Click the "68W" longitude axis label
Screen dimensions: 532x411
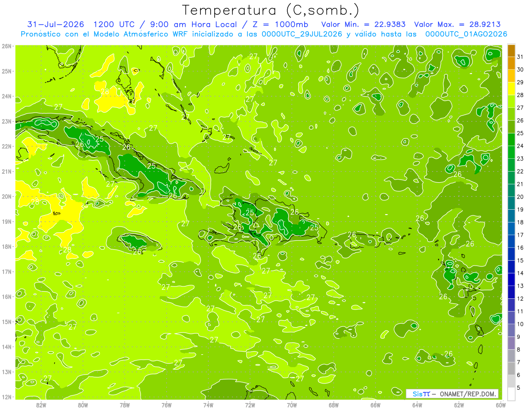click(334, 405)
